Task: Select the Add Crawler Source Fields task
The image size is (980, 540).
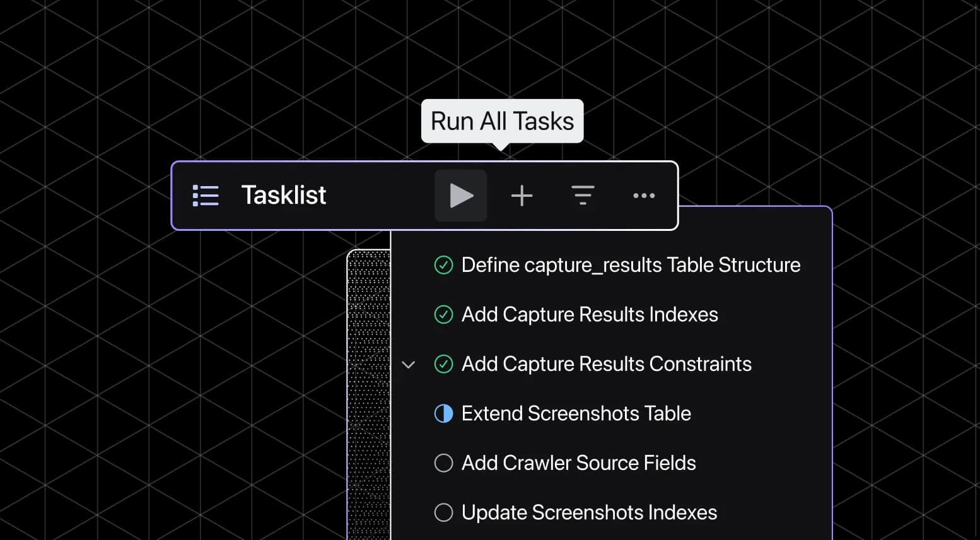Action: [x=578, y=463]
